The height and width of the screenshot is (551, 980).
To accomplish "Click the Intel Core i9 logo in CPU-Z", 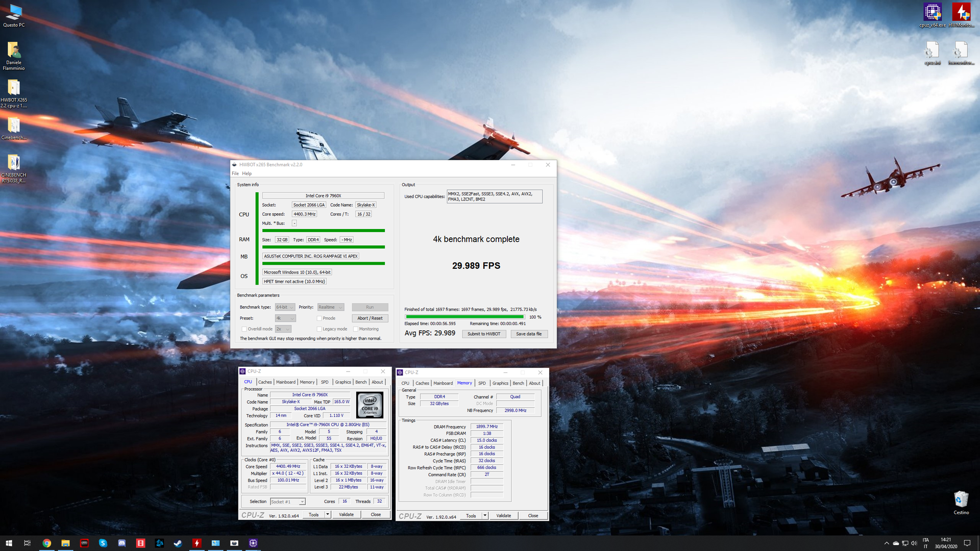I will (370, 405).
